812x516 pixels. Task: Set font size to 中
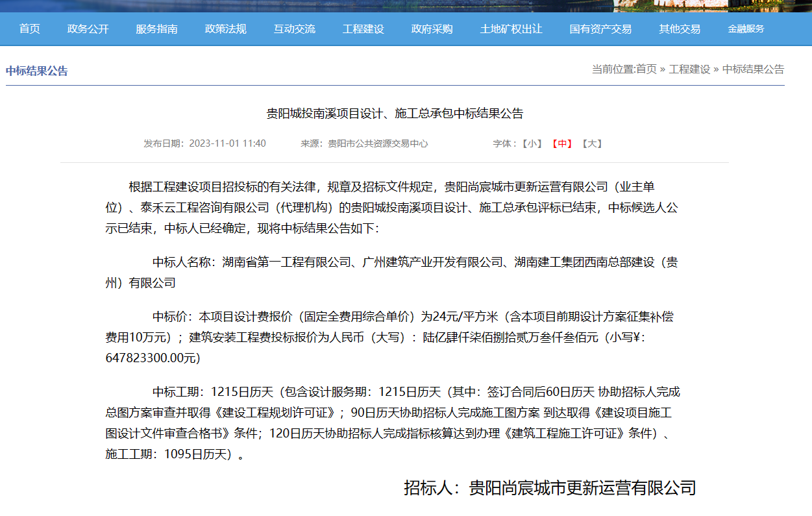tap(562, 143)
